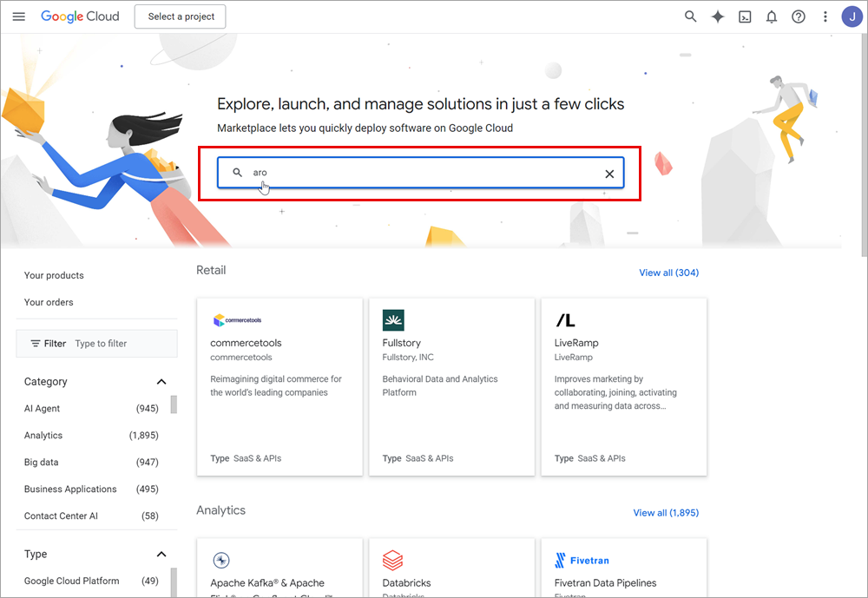Activate Cloud Shell terminal icon
Screen dimensions: 868x598
click(x=745, y=16)
